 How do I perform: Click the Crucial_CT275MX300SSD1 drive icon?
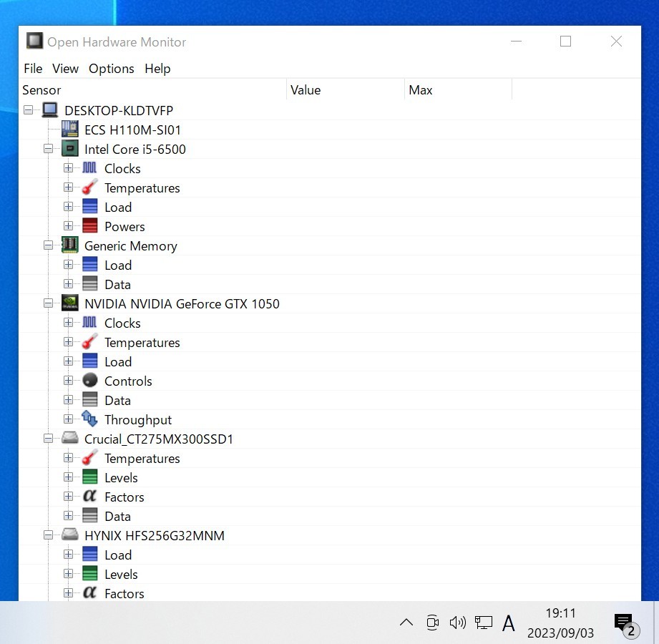pyautogui.click(x=70, y=439)
